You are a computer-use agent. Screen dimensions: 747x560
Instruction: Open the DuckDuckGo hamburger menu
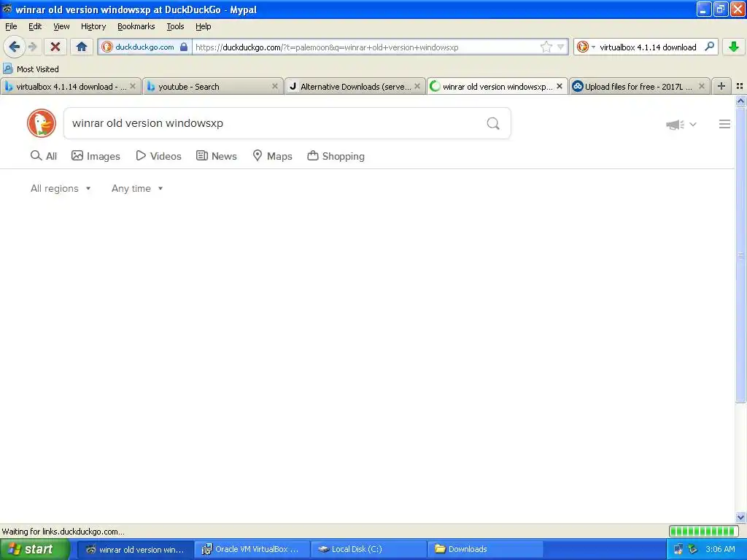point(724,124)
